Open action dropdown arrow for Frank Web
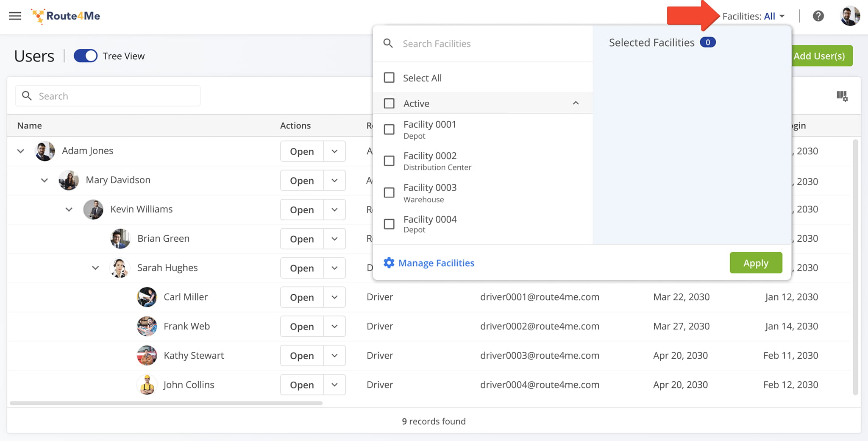Screen dimensions: 868x441 [334, 327]
